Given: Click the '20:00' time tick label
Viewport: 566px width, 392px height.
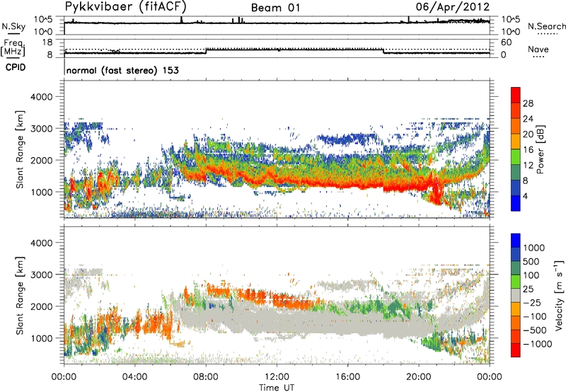Looking at the screenshot, I should [419, 377].
